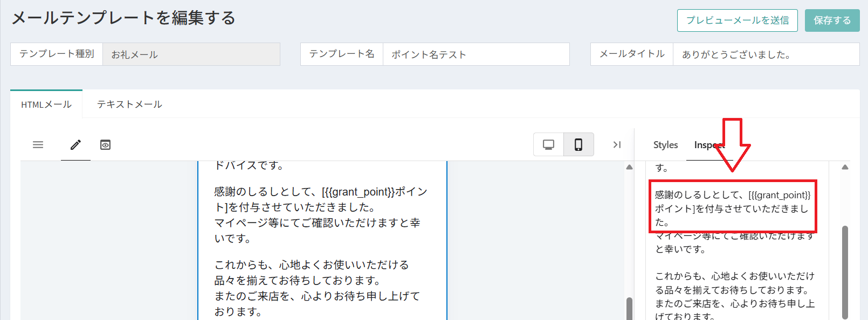Switch to preview mode eye icon

105,144
